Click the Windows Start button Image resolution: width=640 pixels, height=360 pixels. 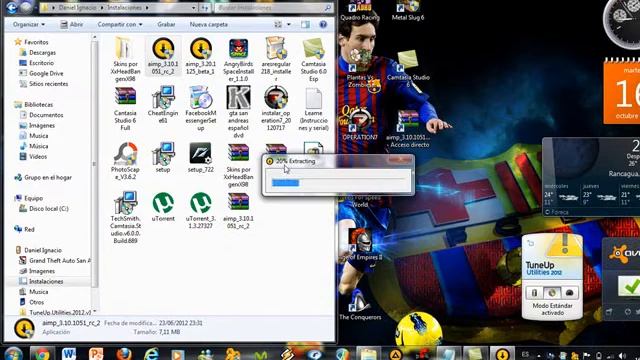pos(13,354)
